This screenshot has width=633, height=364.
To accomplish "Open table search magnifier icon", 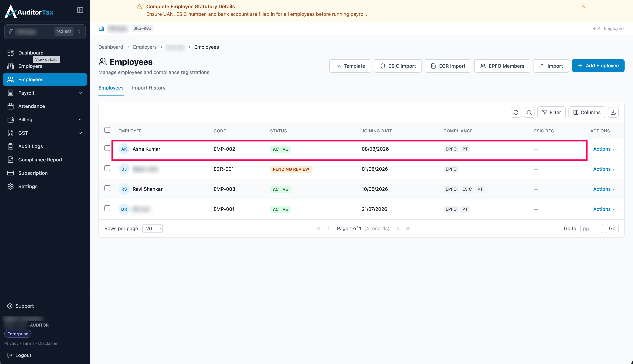I will (529, 112).
